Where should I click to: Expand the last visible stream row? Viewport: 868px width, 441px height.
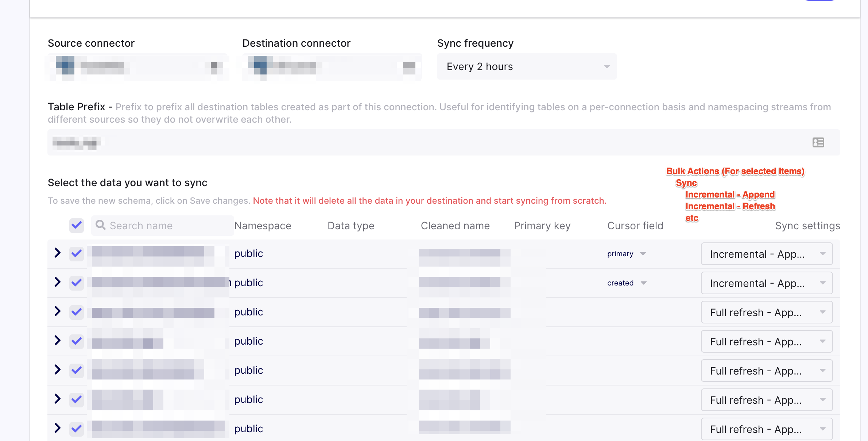pyautogui.click(x=57, y=429)
